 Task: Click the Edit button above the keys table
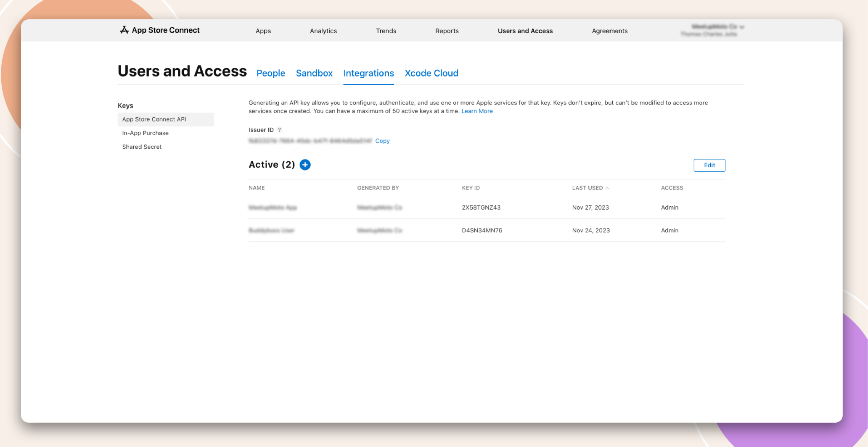(709, 165)
